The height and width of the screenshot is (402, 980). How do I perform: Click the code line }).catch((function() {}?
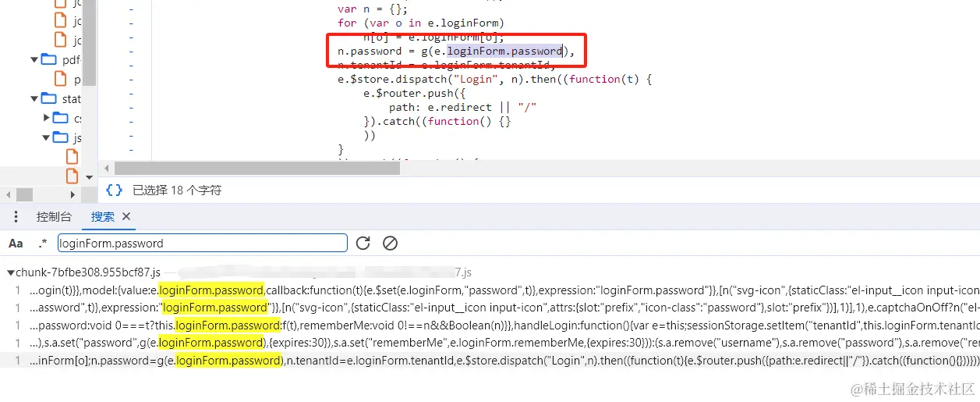[x=437, y=121]
